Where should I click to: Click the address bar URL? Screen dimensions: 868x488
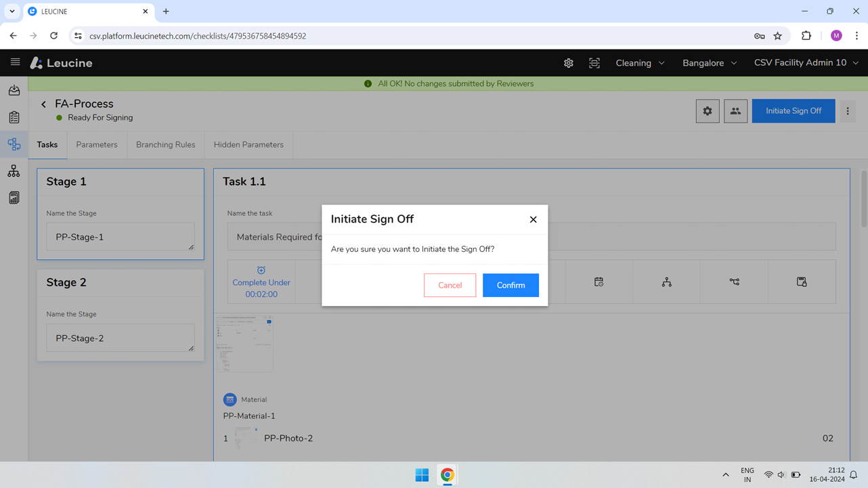pyautogui.click(x=198, y=36)
